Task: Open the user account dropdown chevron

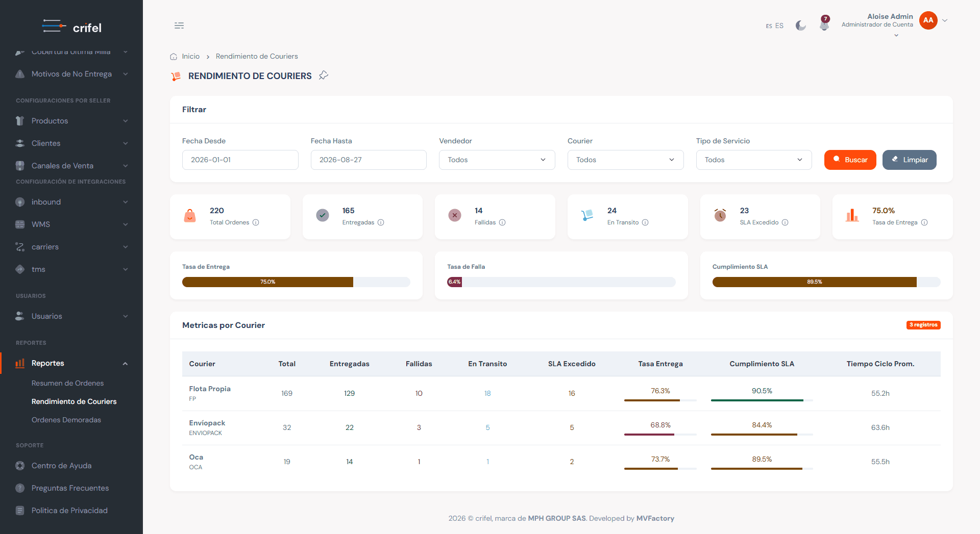Action: coord(945,20)
